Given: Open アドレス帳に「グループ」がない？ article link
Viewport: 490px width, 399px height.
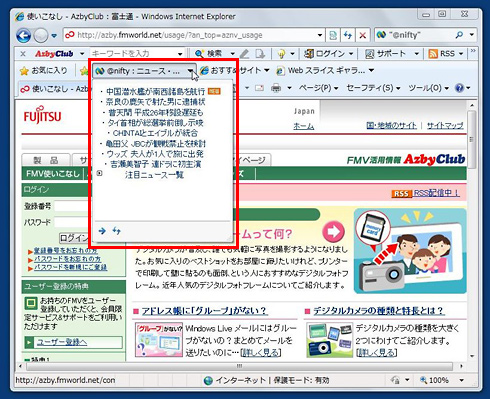Looking at the screenshot, I should coord(204,311).
